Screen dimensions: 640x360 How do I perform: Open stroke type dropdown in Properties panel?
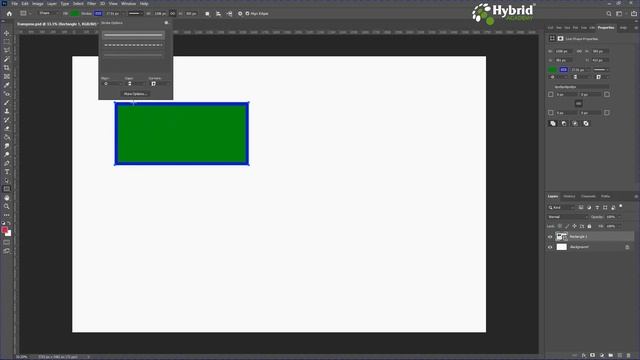pos(602,70)
